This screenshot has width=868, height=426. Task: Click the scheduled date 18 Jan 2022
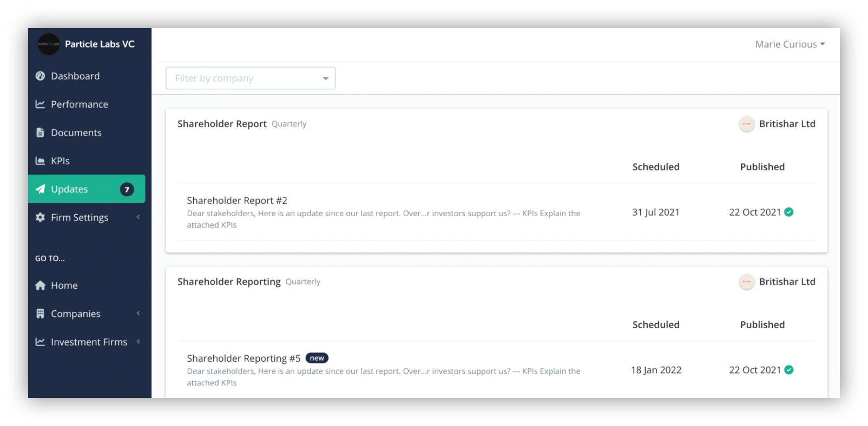pos(656,370)
